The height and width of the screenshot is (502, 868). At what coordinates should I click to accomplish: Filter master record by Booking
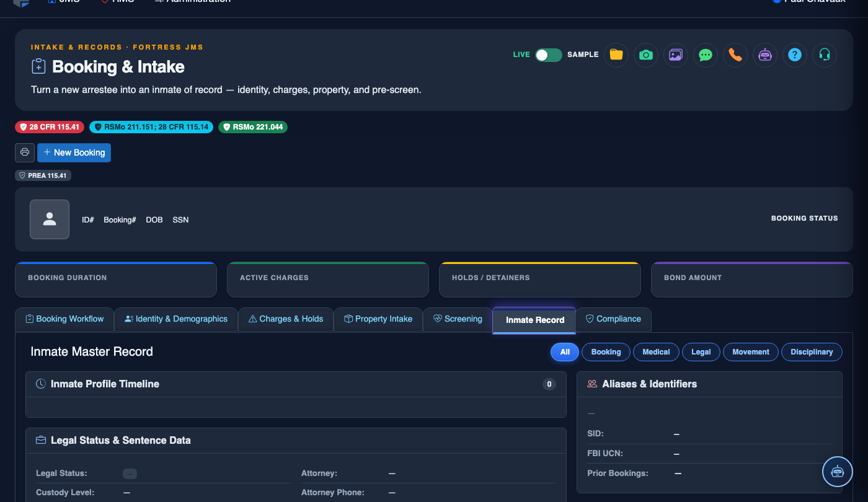click(606, 352)
